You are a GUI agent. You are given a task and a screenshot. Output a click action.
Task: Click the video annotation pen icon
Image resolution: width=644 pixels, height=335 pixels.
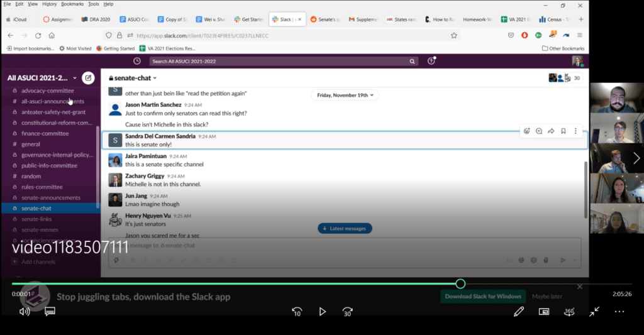[x=518, y=311]
